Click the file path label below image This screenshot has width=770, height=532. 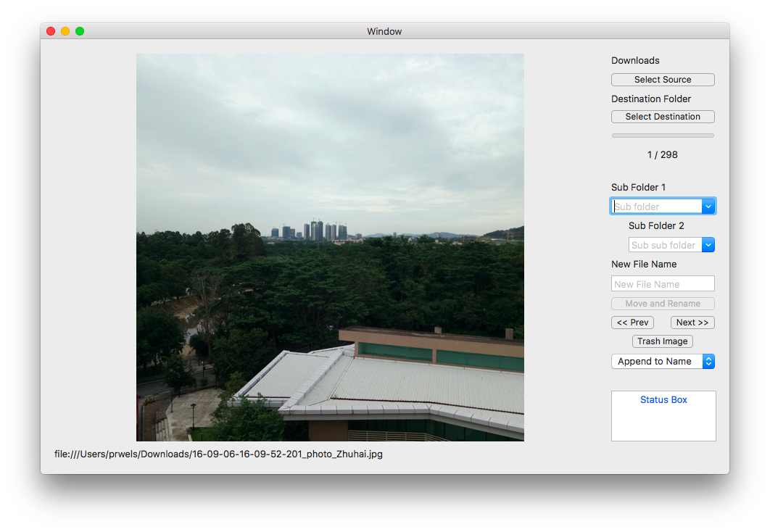point(218,454)
